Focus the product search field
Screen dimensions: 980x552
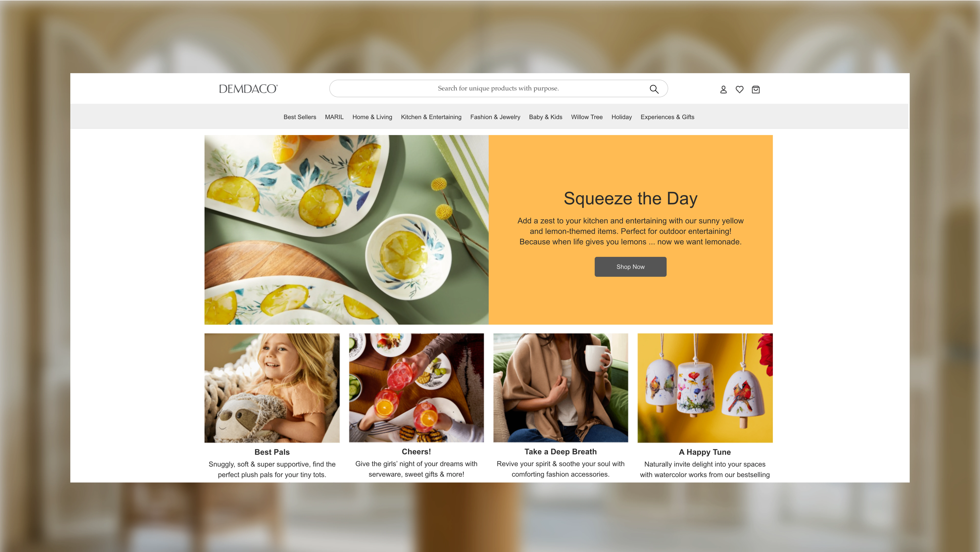click(x=498, y=88)
